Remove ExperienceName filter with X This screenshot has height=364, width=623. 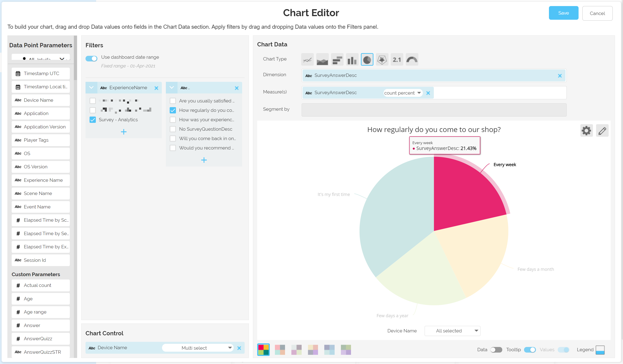pos(156,88)
